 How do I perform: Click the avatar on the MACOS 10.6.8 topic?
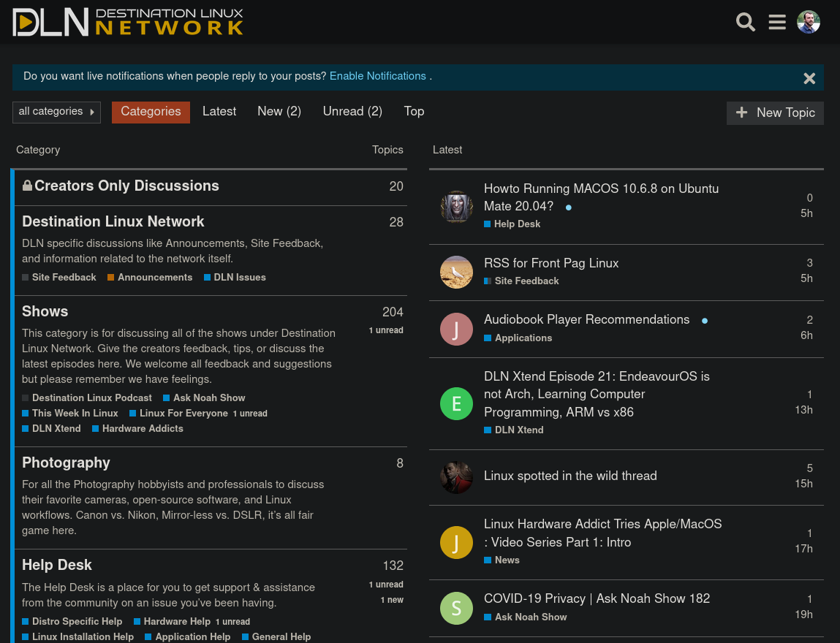point(456,206)
